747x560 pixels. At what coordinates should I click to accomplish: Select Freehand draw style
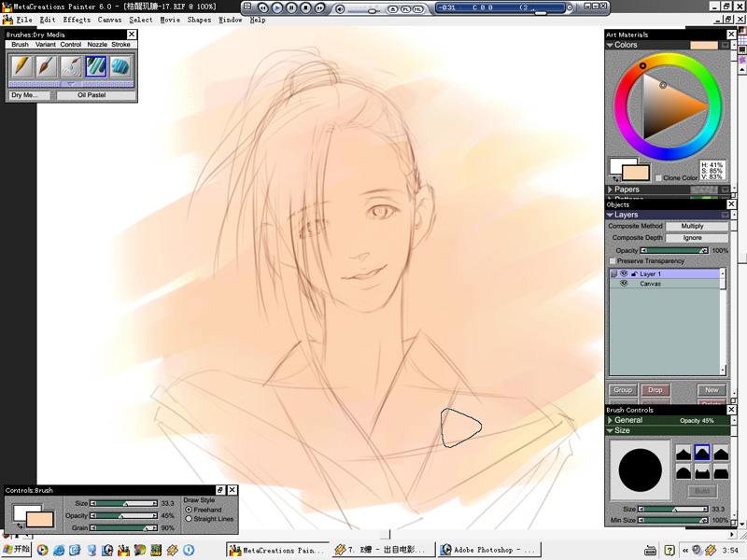[x=189, y=510]
